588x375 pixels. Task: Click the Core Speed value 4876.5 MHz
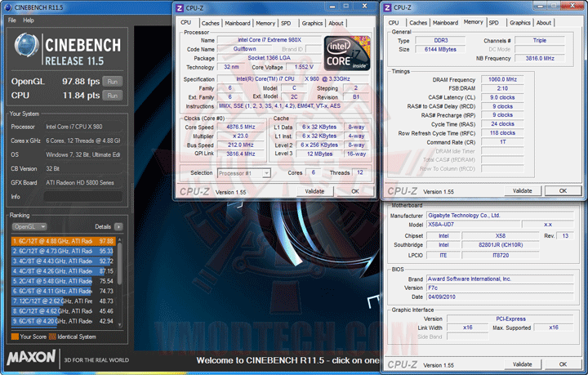(240, 127)
